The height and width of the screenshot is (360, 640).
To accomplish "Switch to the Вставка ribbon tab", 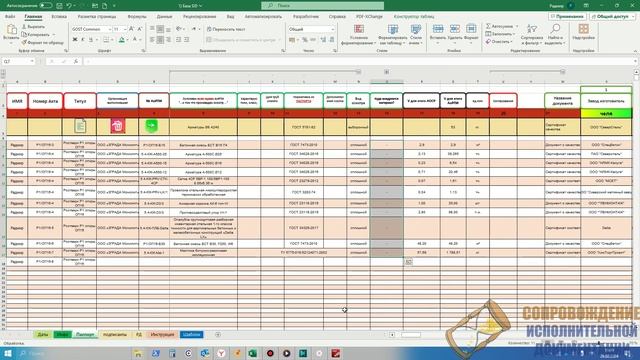I will (59, 17).
